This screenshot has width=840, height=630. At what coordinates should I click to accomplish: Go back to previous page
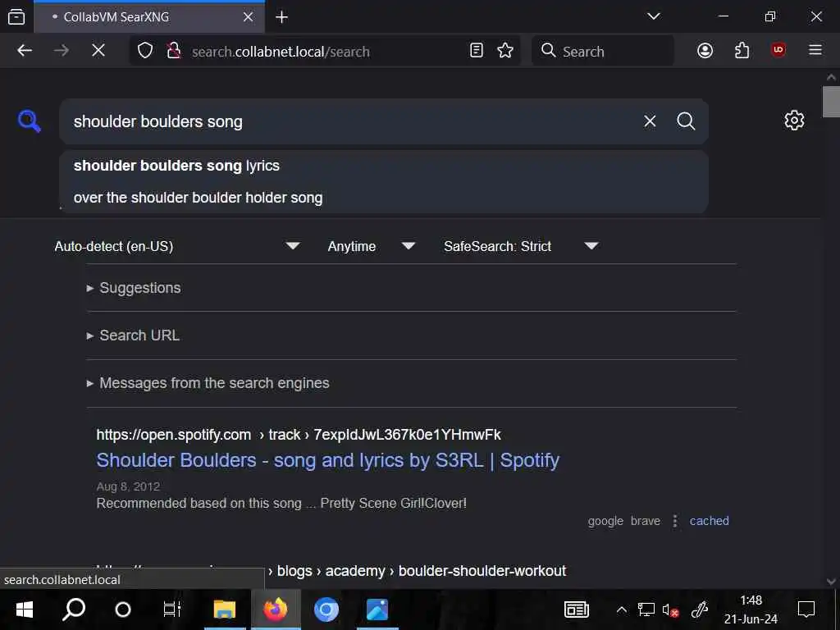point(25,51)
